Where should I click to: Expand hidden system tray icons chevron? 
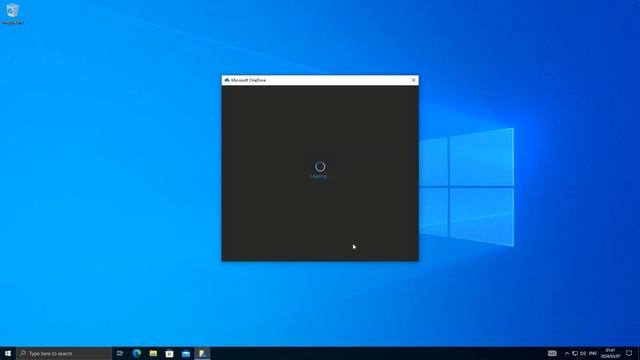(567, 353)
